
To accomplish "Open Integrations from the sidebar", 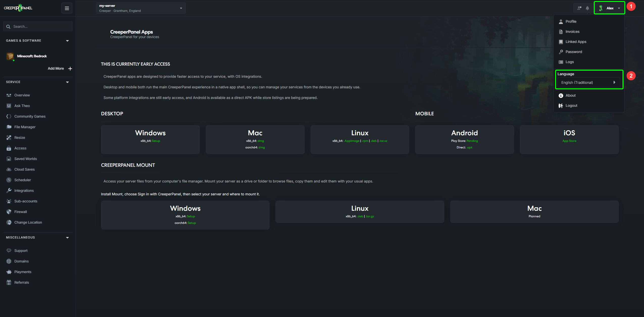I will (x=24, y=191).
